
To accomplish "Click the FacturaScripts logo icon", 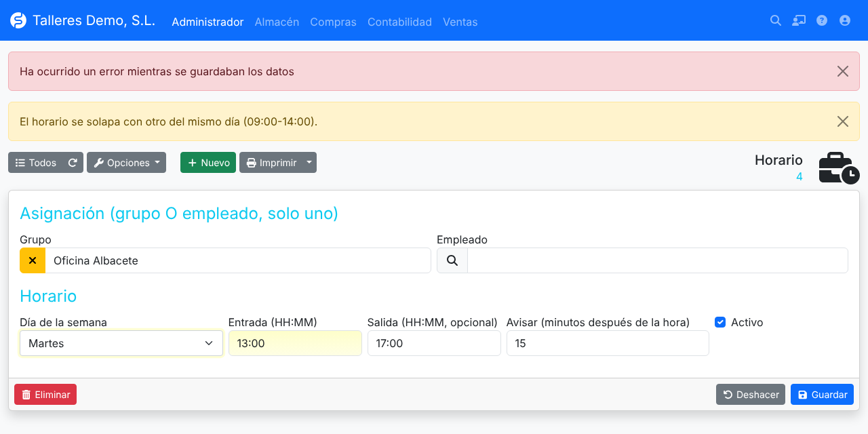I will pyautogui.click(x=18, y=20).
